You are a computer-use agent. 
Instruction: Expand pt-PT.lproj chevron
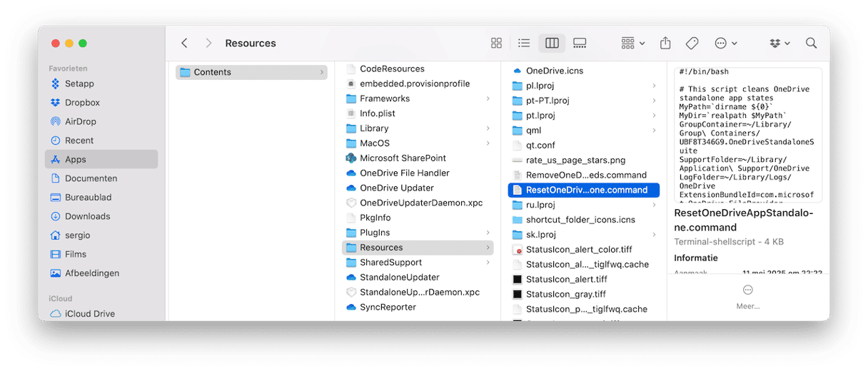point(654,101)
